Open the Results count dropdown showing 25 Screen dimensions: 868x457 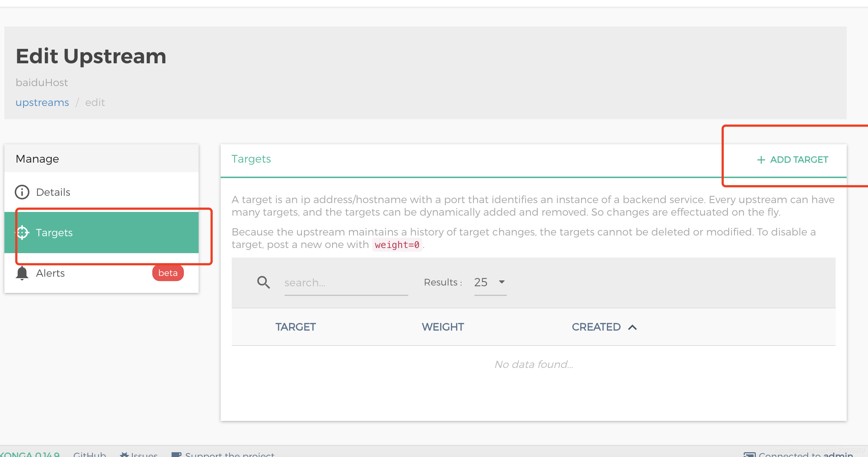click(x=490, y=282)
